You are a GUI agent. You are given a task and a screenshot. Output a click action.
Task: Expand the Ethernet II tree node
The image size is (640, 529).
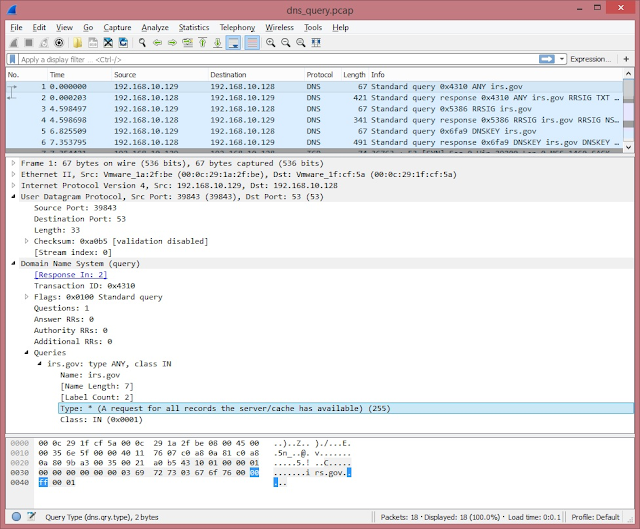tap(13, 174)
